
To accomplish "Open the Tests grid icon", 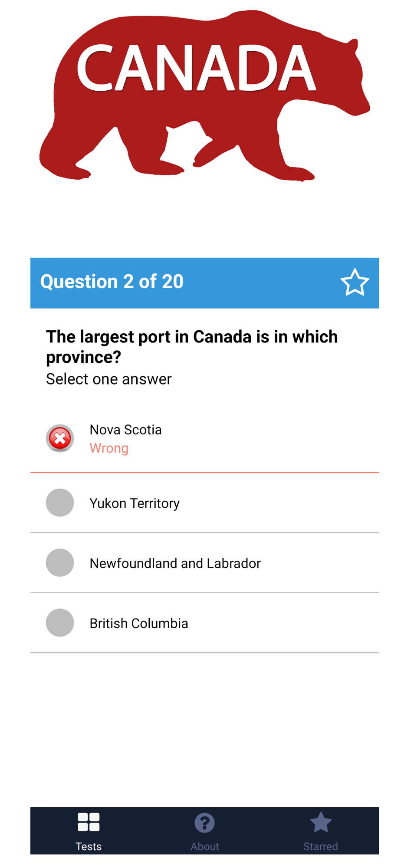I will point(89,822).
